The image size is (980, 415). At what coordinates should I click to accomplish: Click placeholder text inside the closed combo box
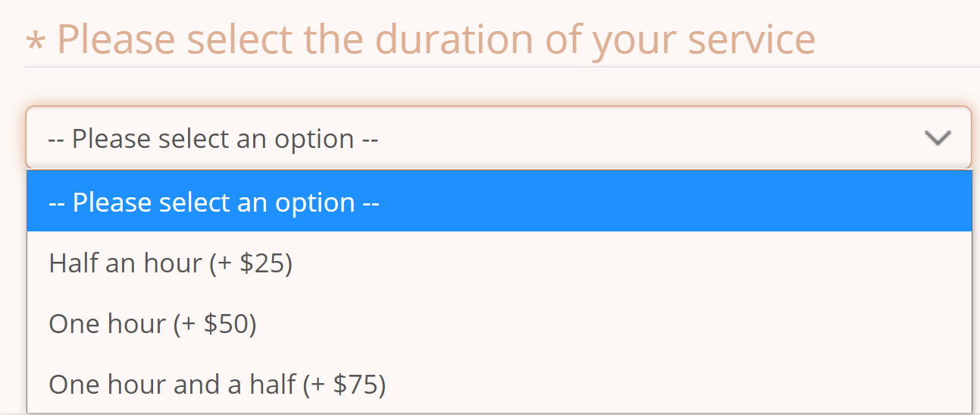[212, 139]
